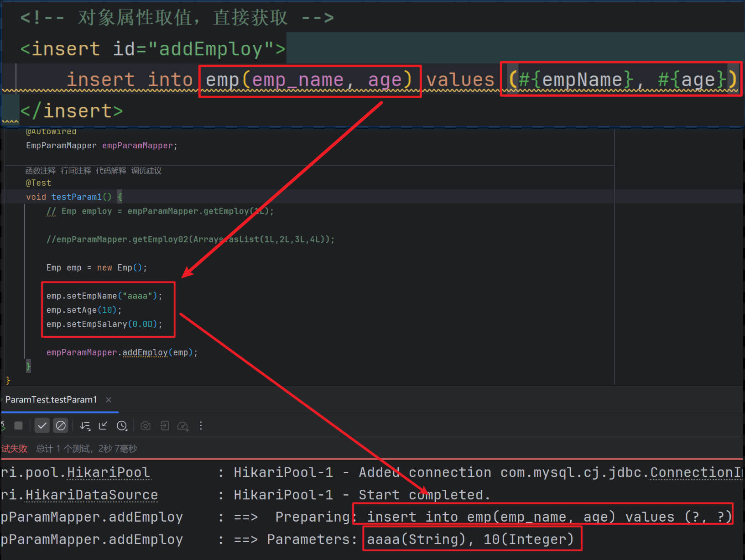Click the 代码解释 code lens link
This screenshot has height=560, width=745.
(x=111, y=171)
